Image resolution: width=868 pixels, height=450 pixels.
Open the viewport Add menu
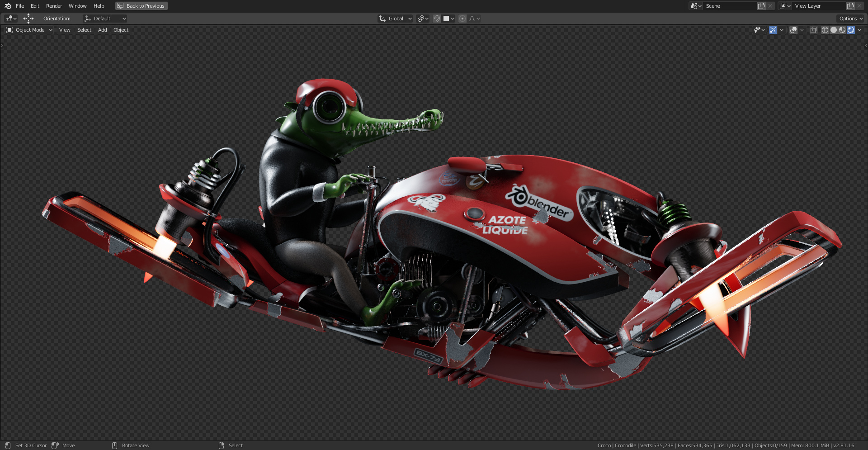[103, 30]
